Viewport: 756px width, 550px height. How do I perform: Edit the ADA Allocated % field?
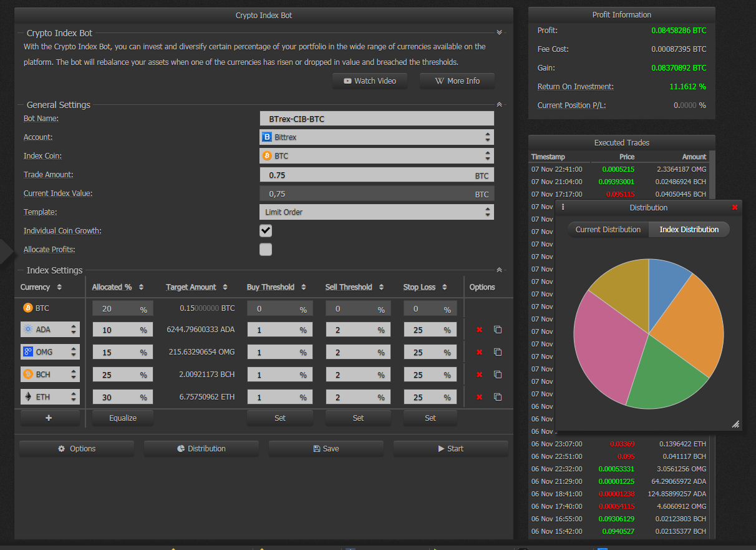tap(122, 330)
